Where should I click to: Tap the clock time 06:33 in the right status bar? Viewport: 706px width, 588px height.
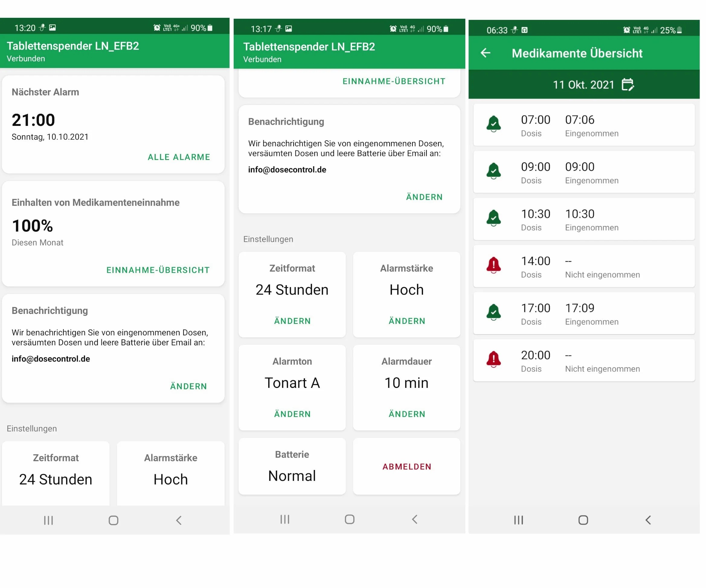[x=497, y=30]
